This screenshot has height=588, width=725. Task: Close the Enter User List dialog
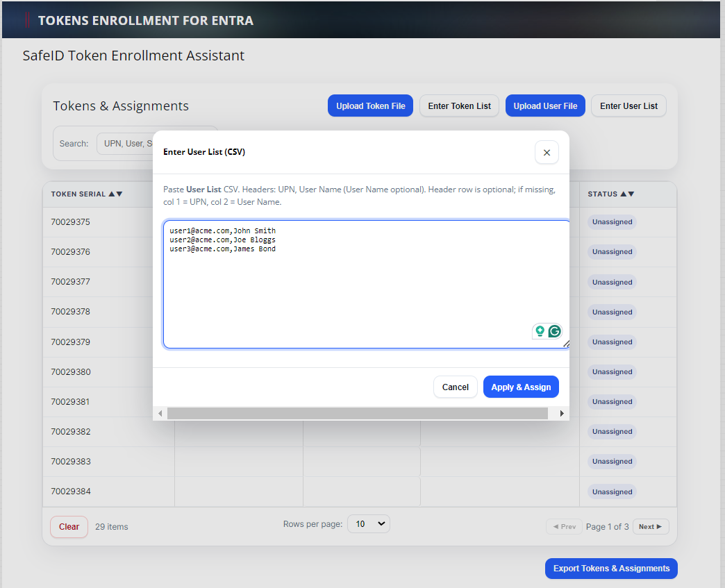point(547,153)
